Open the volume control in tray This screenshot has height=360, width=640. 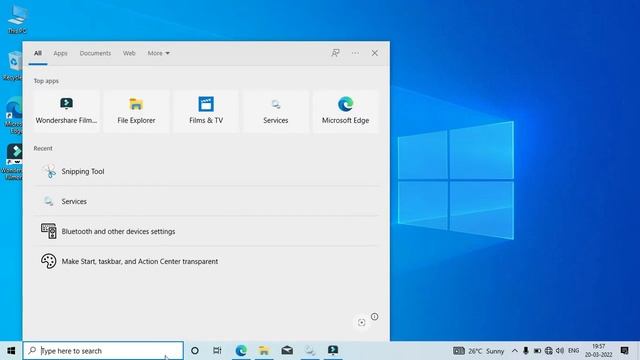[560, 351]
